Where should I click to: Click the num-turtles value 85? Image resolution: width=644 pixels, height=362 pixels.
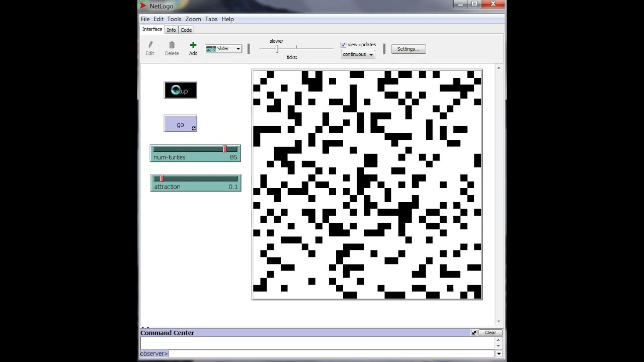pyautogui.click(x=233, y=157)
